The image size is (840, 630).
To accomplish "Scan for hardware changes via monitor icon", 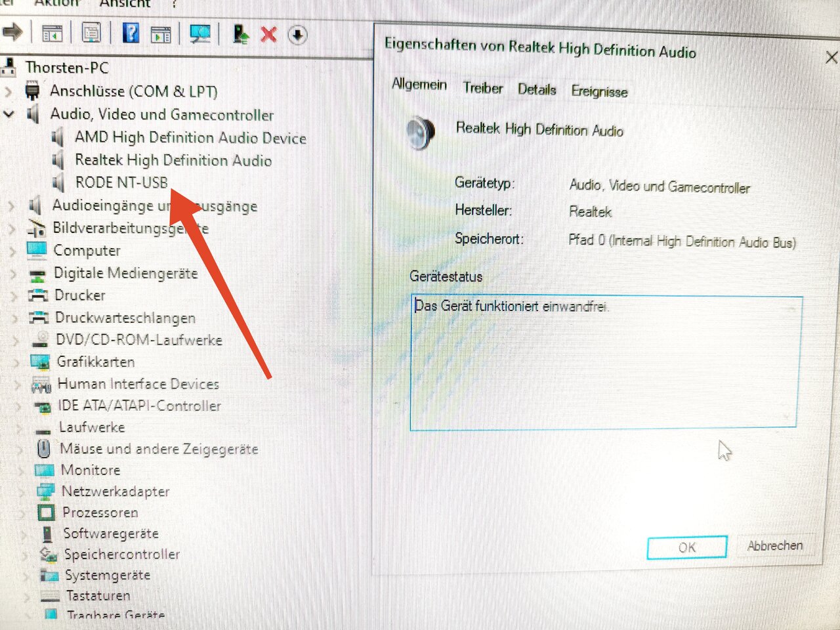I will (200, 33).
